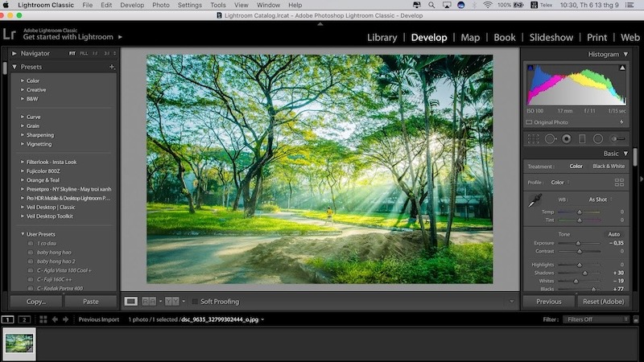Go forward with the filmstrip right arrow

(66, 319)
